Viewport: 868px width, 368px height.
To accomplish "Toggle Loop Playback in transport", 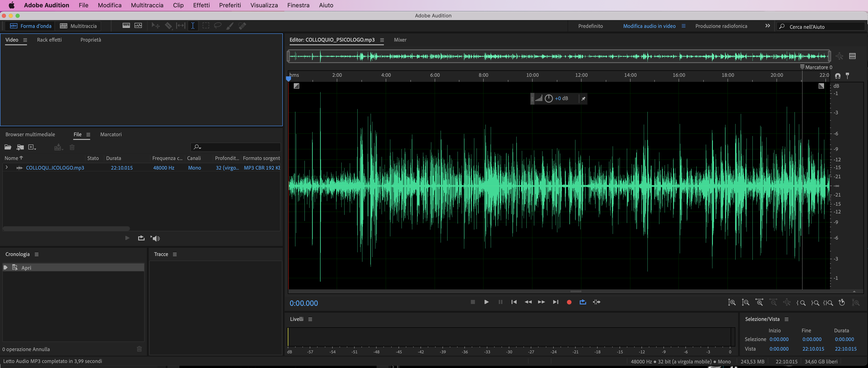I will click(x=583, y=302).
